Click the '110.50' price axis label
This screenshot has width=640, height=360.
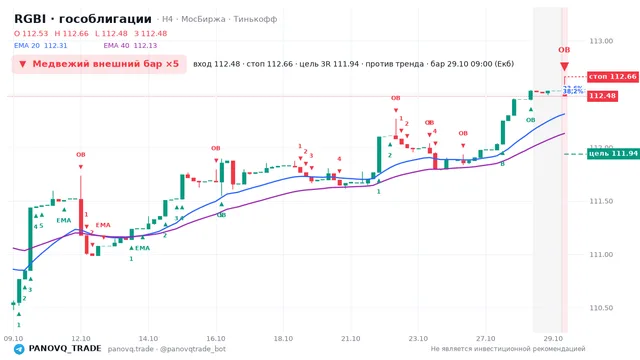[601, 308]
